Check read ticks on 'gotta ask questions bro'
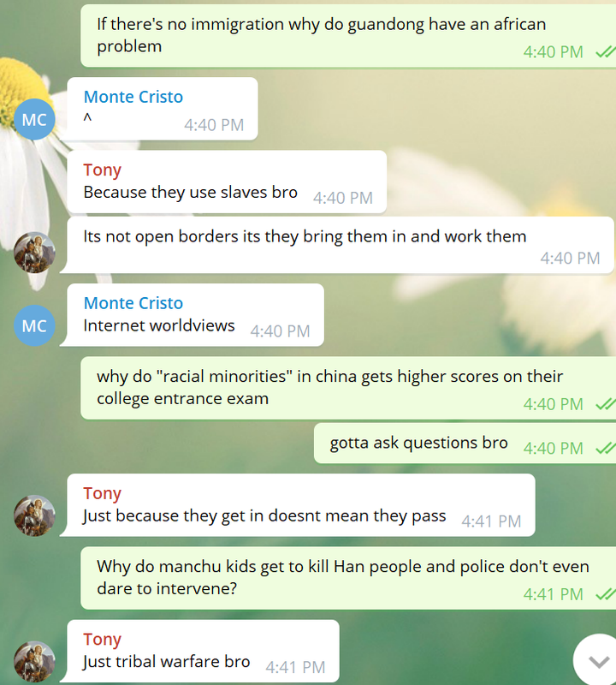 coord(605,448)
